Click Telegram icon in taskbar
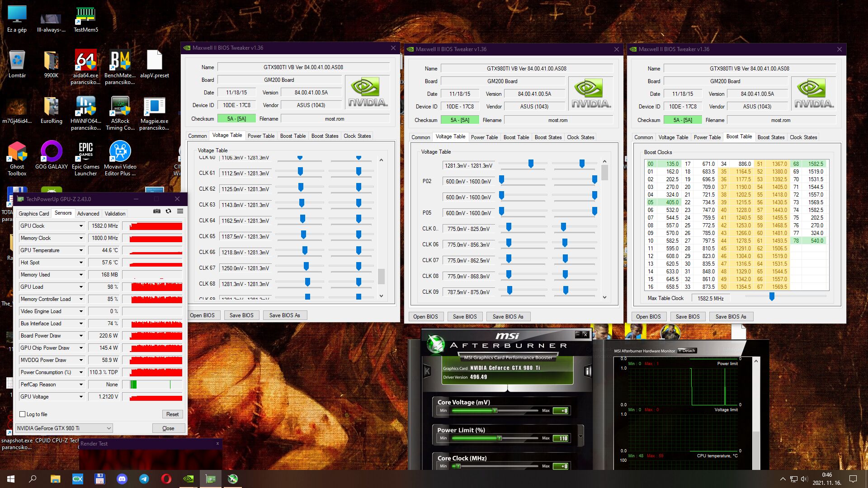This screenshot has width=868, height=488. [144, 479]
